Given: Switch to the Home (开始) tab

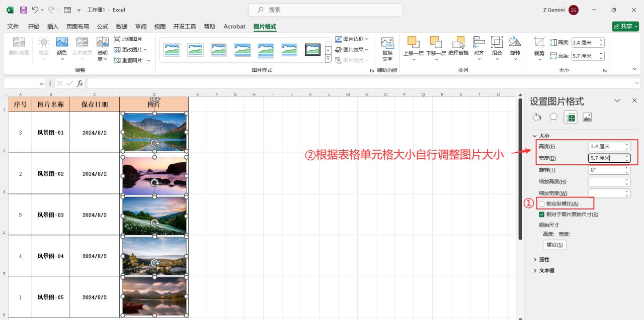Looking at the screenshot, I should pos(34,27).
